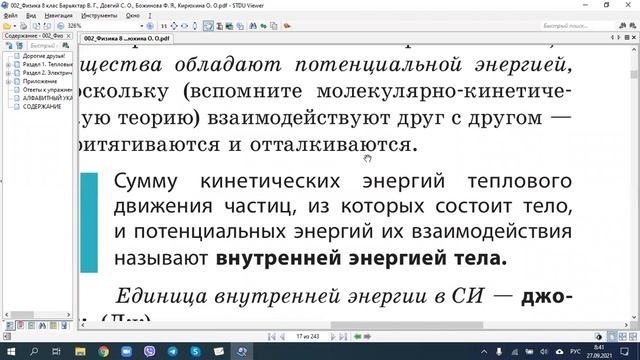Expand the open file dropdown arrow
640x360 pixels.
[14, 26]
